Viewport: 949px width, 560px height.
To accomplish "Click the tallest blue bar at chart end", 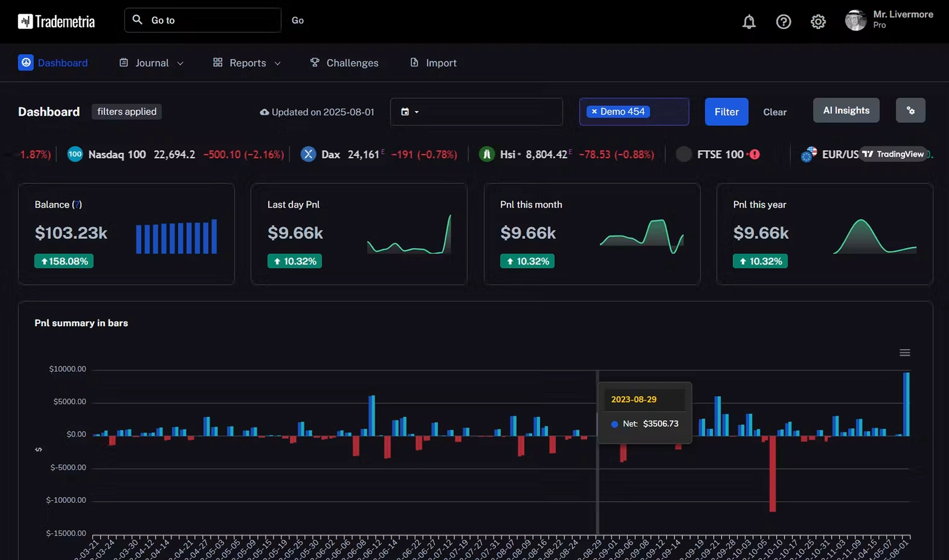I will (906, 404).
